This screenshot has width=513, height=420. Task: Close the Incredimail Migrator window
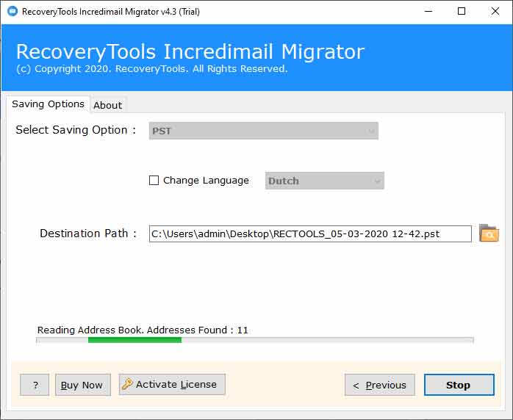(495, 12)
